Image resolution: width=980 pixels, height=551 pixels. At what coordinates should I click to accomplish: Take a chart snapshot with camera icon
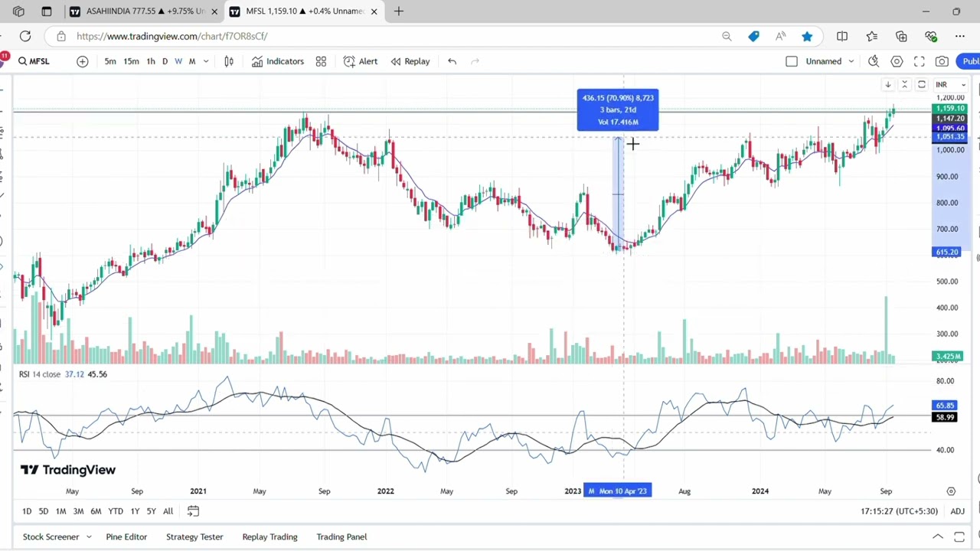pos(942,61)
